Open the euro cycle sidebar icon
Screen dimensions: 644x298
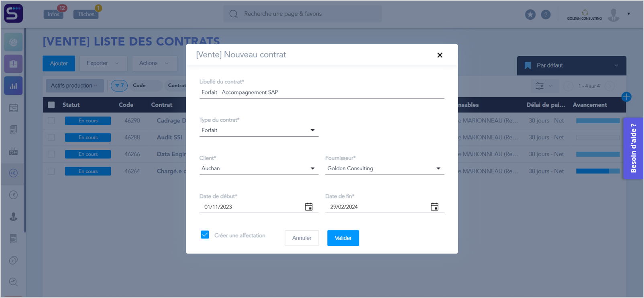tap(13, 260)
